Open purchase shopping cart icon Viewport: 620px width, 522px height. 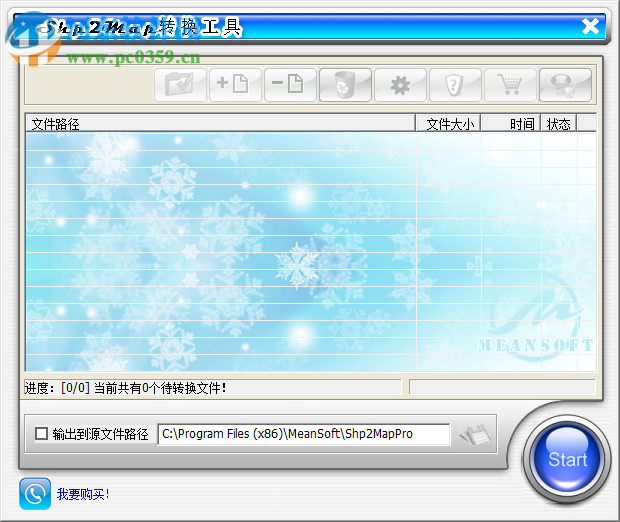(510, 85)
